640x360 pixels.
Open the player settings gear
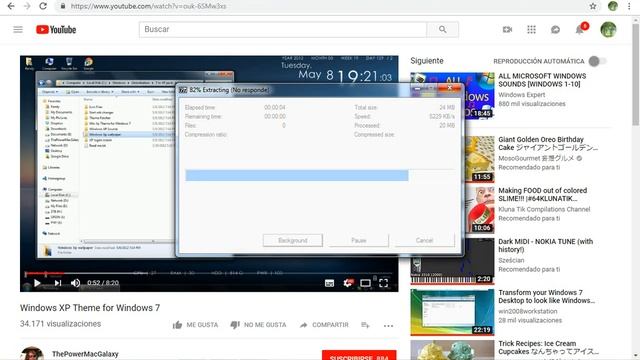[347, 283]
